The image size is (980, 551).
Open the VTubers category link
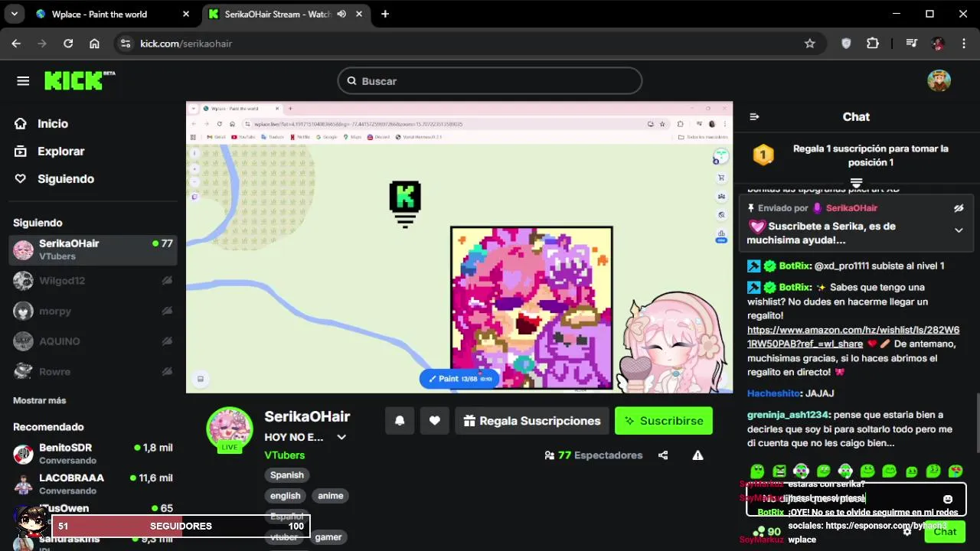(285, 455)
